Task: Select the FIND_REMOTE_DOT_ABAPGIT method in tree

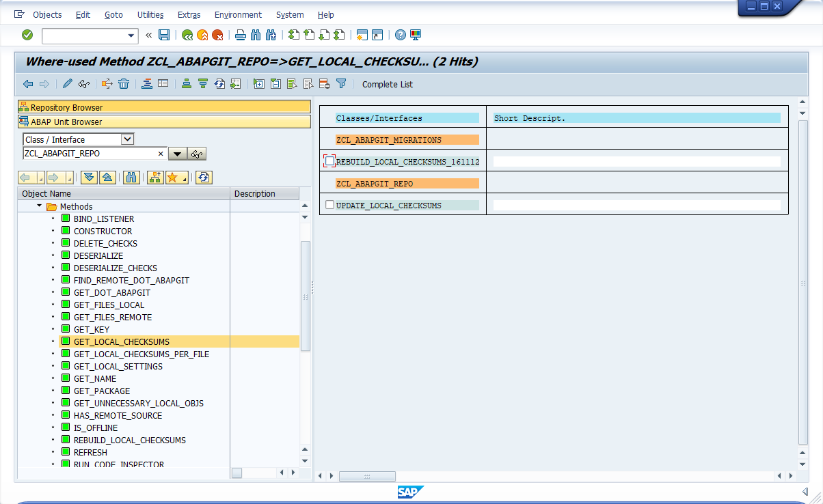Action: click(132, 280)
